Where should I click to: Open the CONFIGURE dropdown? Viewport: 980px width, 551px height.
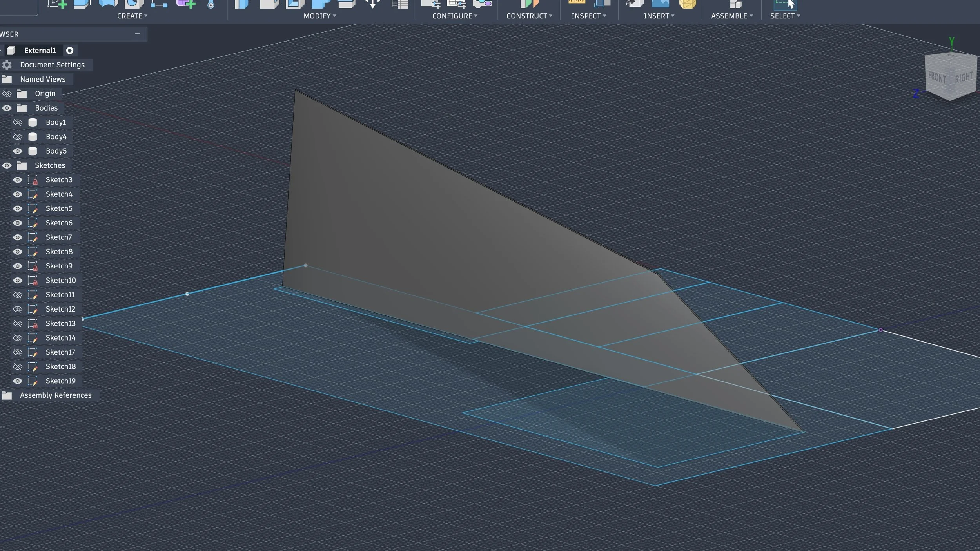click(x=455, y=16)
